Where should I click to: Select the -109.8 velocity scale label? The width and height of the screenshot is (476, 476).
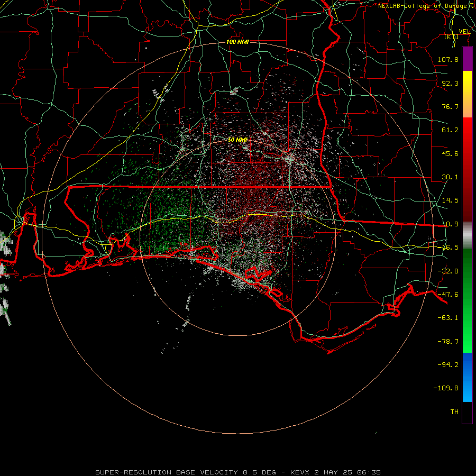(x=446, y=388)
